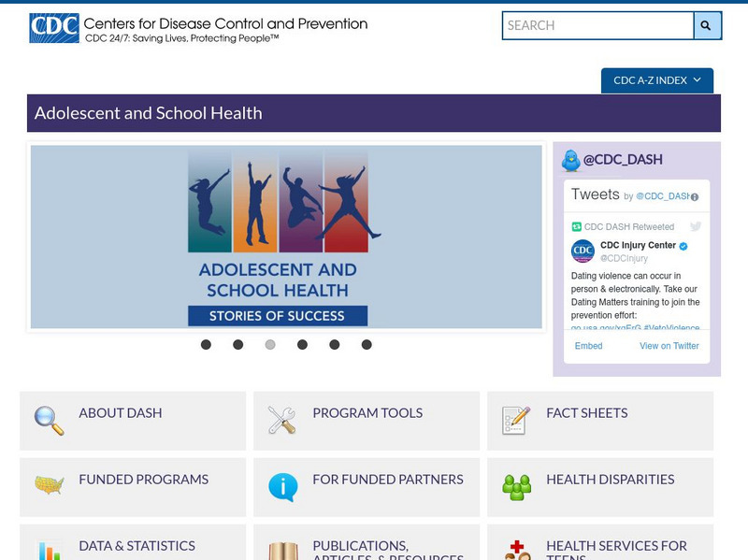Click the CDC Injury Center avatar

tap(583, 251)
